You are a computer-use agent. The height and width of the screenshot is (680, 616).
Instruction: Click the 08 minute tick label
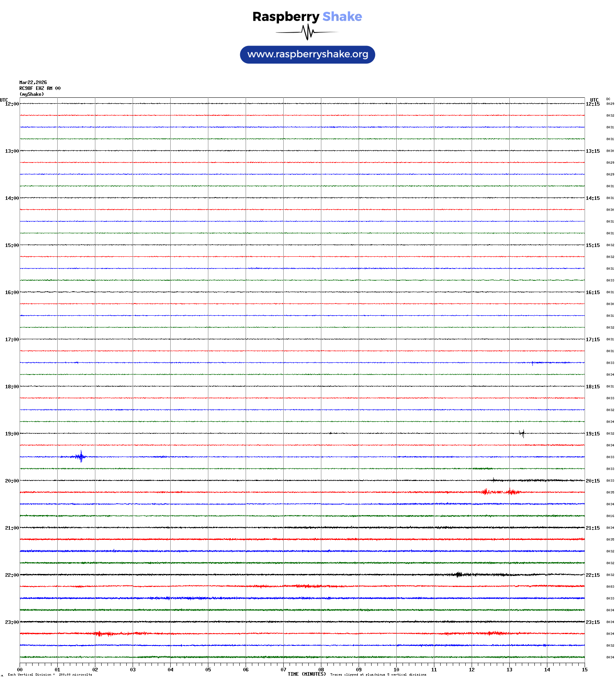point(321,670)
